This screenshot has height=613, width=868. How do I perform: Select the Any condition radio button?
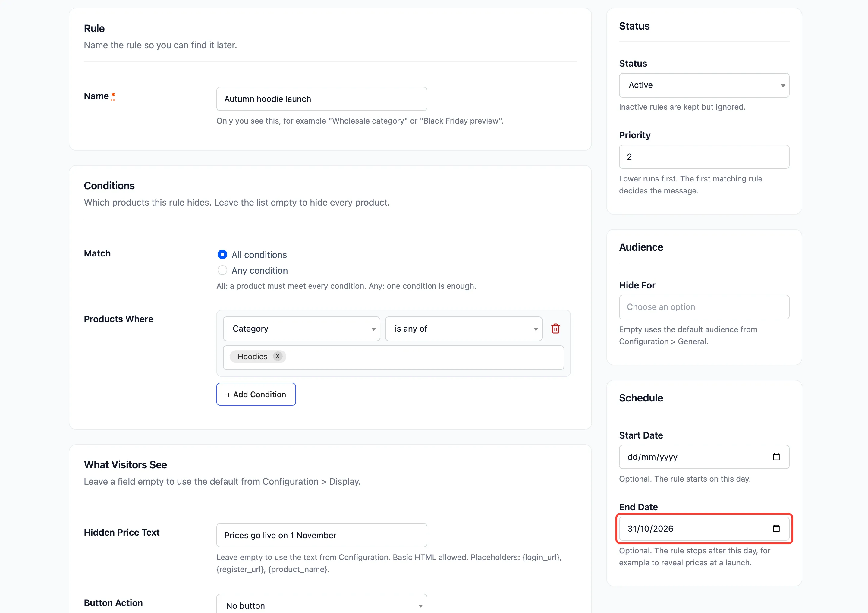pyautogui.click(x=222, y=270)
